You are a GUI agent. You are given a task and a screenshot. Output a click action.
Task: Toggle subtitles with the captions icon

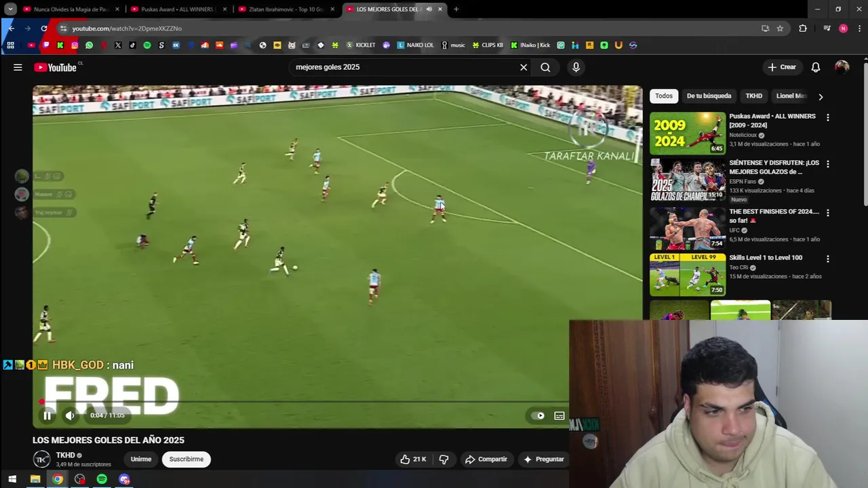tap(559, 415)
